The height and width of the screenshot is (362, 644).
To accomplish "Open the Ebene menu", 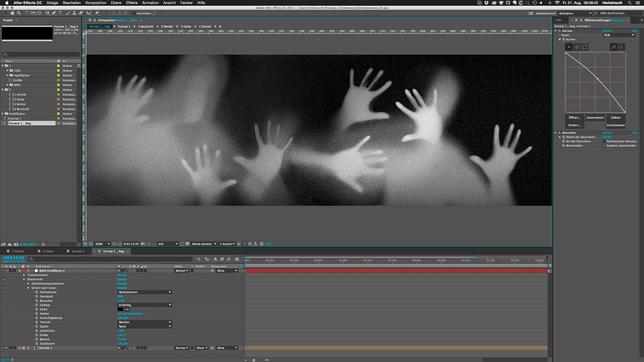I will 116,3.
